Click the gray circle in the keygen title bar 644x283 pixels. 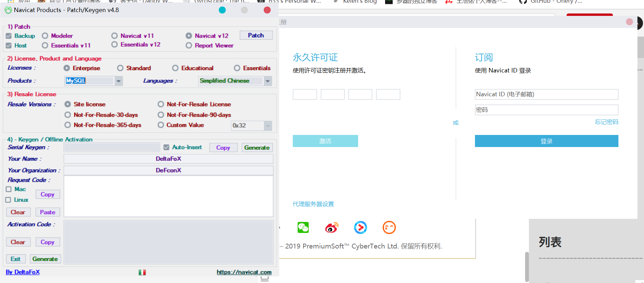(244, 10)
